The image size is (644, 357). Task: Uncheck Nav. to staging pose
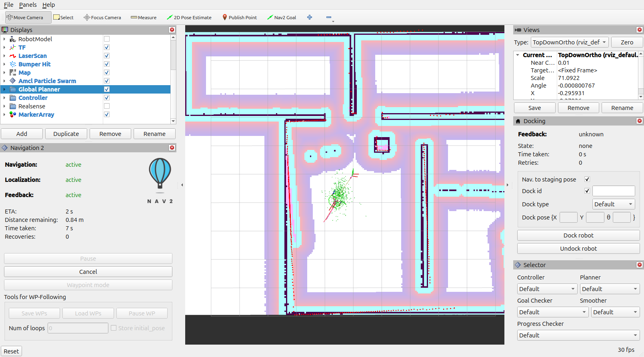click(x=587, y=179)
